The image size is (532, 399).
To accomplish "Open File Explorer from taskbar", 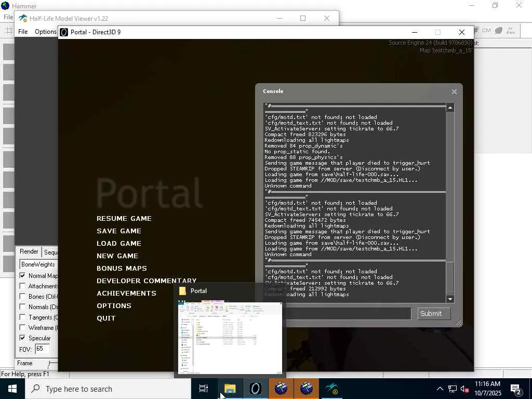I will coord(230,389).
